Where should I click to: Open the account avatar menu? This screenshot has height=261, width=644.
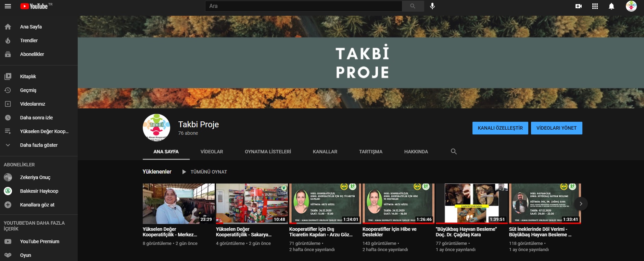point(631,6)
